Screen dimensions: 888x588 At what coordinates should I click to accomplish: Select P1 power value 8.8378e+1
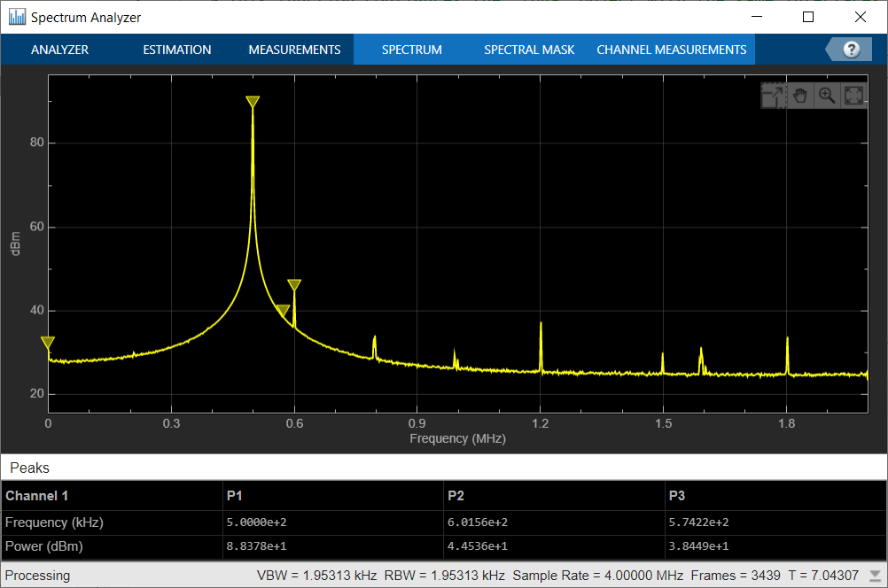click(256, 546)
